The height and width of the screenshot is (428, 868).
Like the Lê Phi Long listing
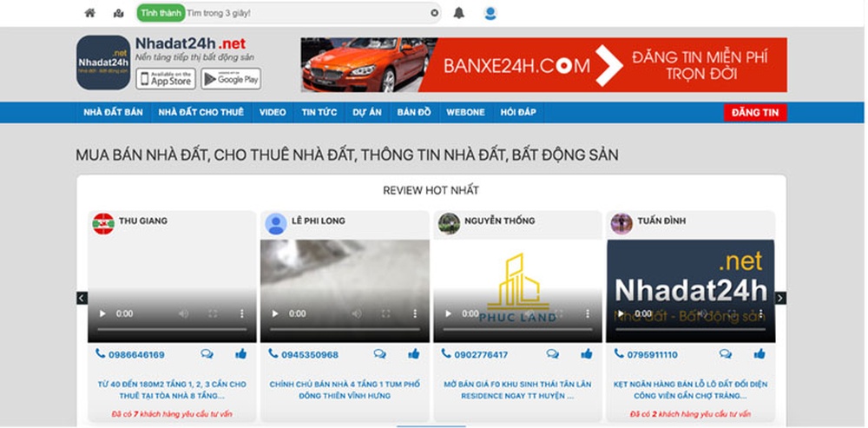point(414,354)
